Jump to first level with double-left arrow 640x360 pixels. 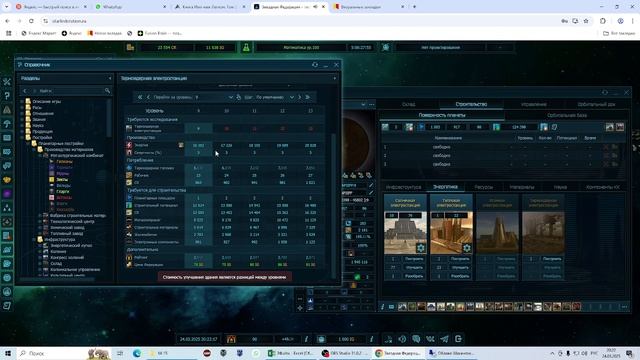tap(140, 97)
